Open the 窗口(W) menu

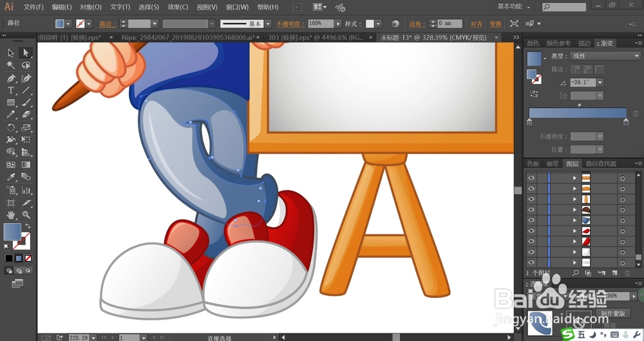click(237, 7)
